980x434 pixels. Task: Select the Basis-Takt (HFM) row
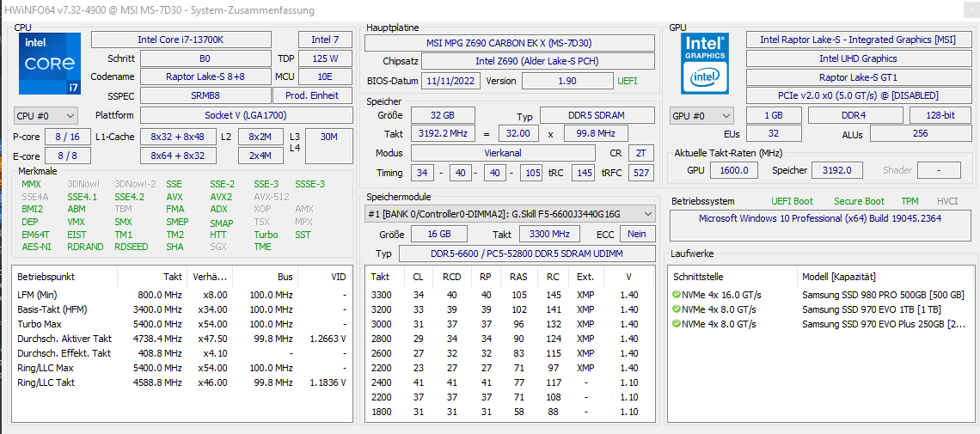pos(182,309)
